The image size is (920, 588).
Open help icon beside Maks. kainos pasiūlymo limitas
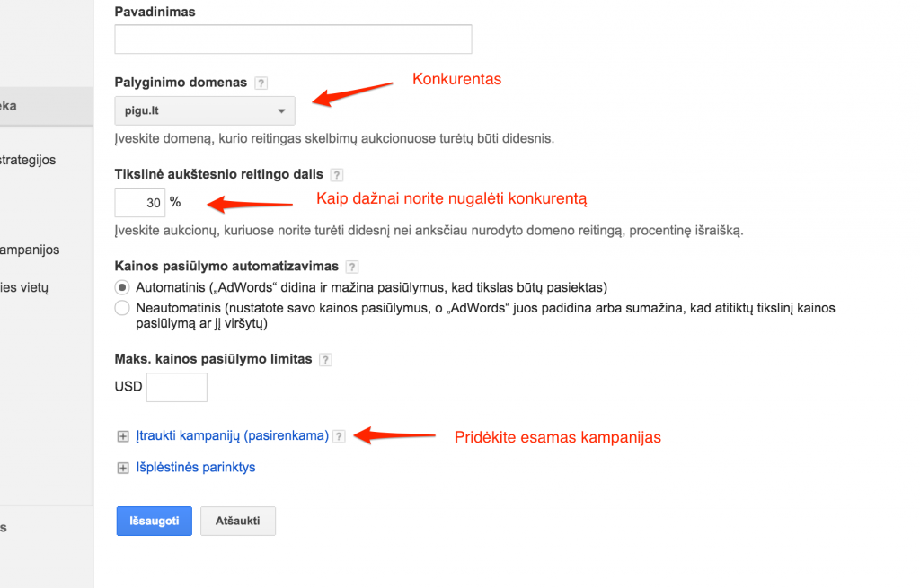tap(325, 360)
